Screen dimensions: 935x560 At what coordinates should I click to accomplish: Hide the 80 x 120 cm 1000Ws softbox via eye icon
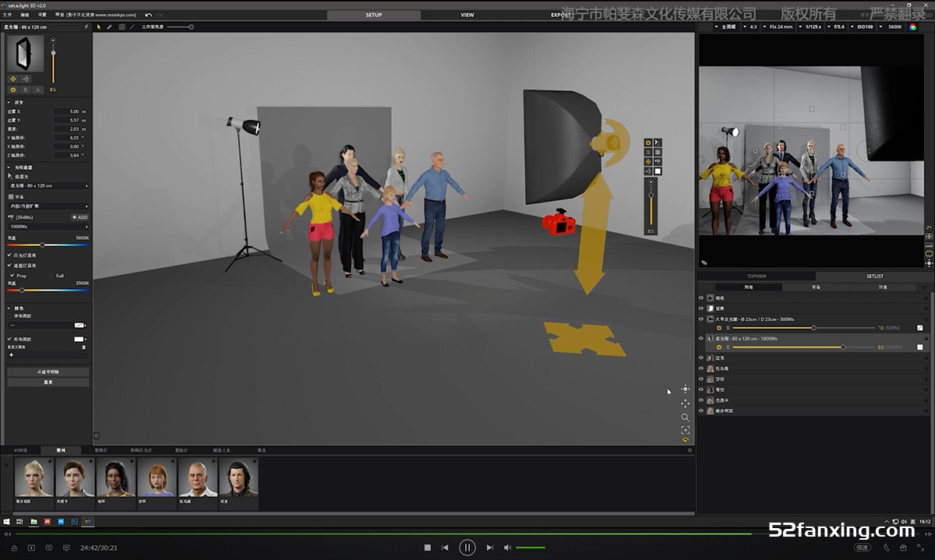pyautogui.click(x=700, y=339)
